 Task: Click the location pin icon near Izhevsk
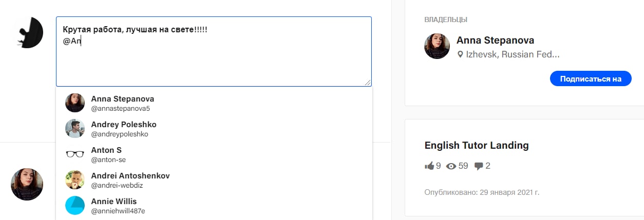(x=460, y=54)
